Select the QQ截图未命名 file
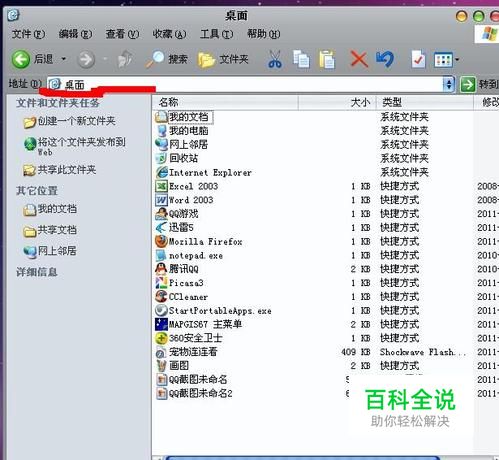The height and width of the screenshot is (460, 499). (x=191, y=379)
